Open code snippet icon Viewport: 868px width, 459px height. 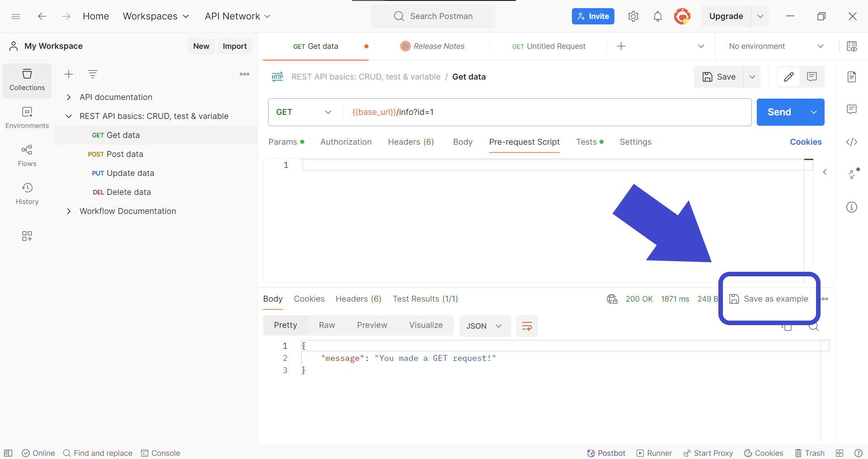tap(852, 142)
